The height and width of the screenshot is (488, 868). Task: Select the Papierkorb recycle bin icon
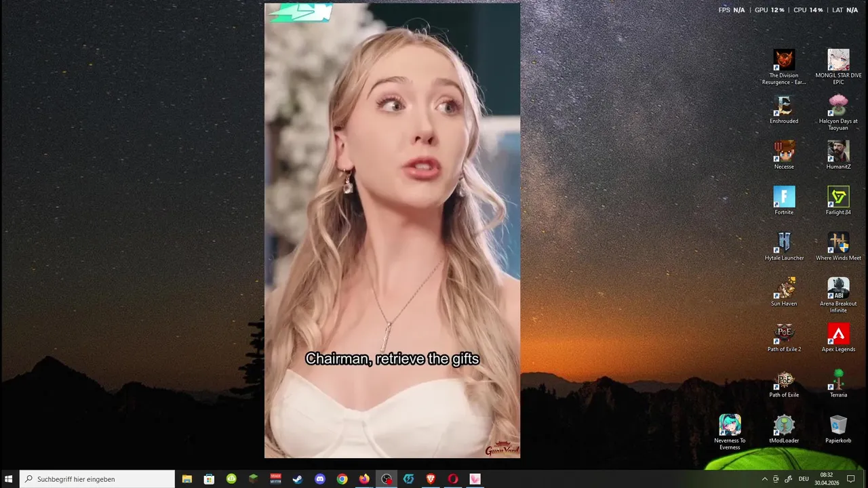pos(838,429)
